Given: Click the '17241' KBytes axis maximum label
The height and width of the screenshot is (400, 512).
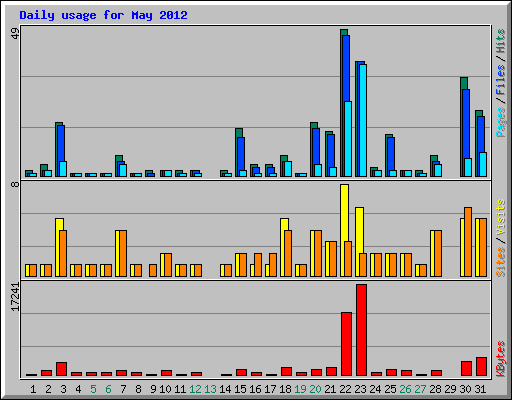Looking at the screenshot, I should [15, 297].
